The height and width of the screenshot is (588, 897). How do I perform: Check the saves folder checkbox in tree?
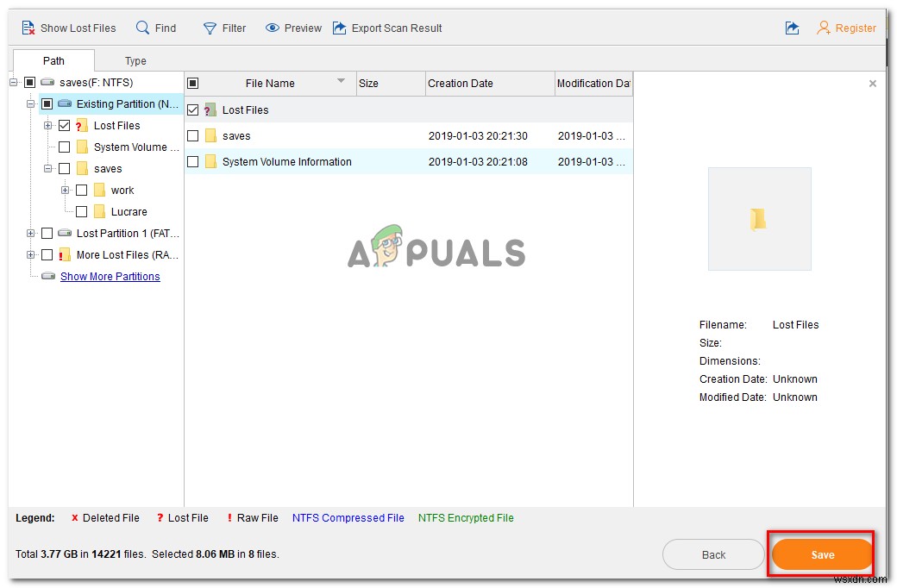click(x=64, y=168)
